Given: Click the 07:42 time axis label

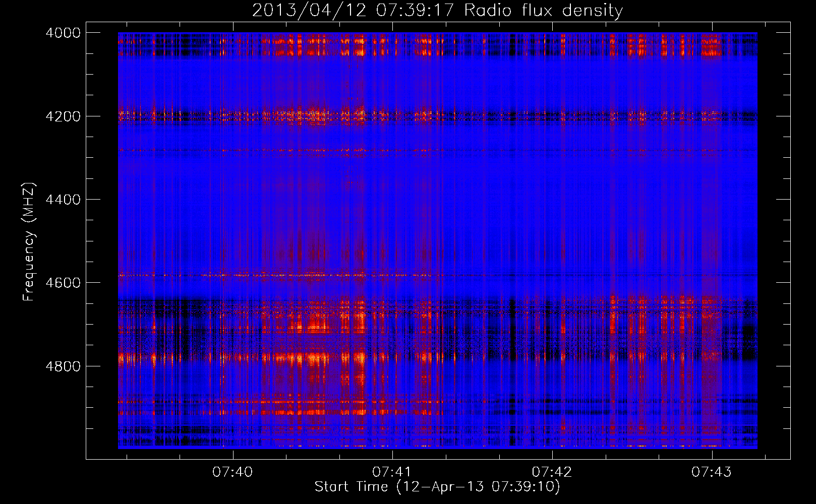Looking at the screenshot, I should point(552,472).
